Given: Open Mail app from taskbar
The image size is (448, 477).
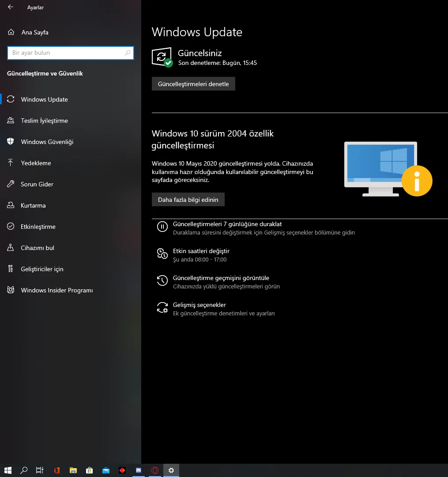Looking at the screenshot, I should point(106,470).
